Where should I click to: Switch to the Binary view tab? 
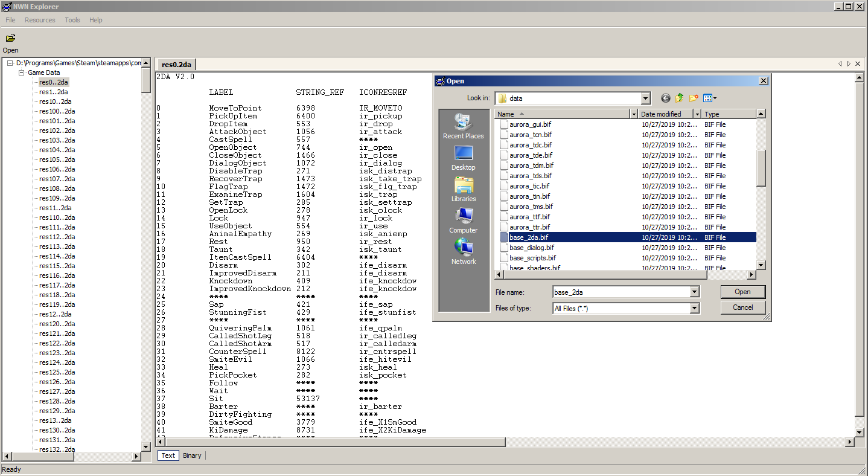pyautogui.click(x=192, y=455)
